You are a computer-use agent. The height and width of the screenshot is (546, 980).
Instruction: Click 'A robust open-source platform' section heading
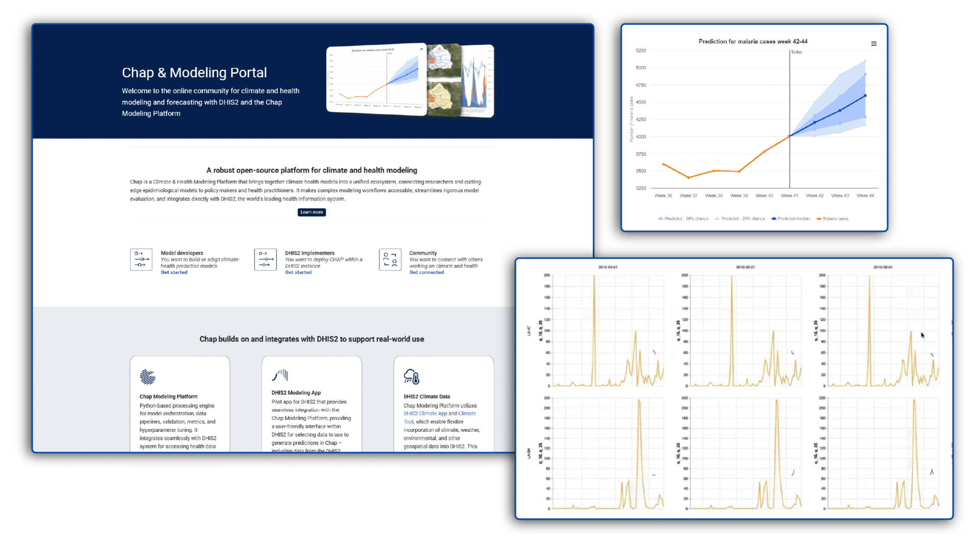(x=312, y=170)
